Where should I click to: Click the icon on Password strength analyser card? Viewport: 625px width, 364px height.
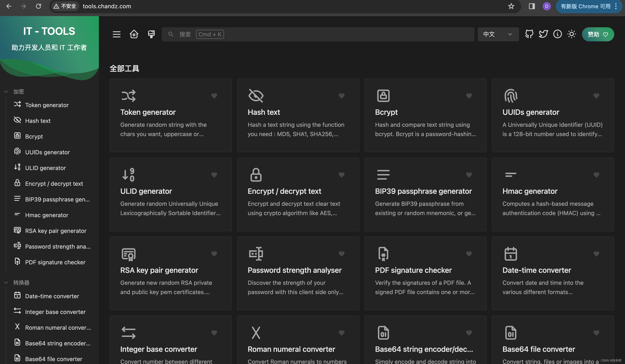click(x=256, y=254)
